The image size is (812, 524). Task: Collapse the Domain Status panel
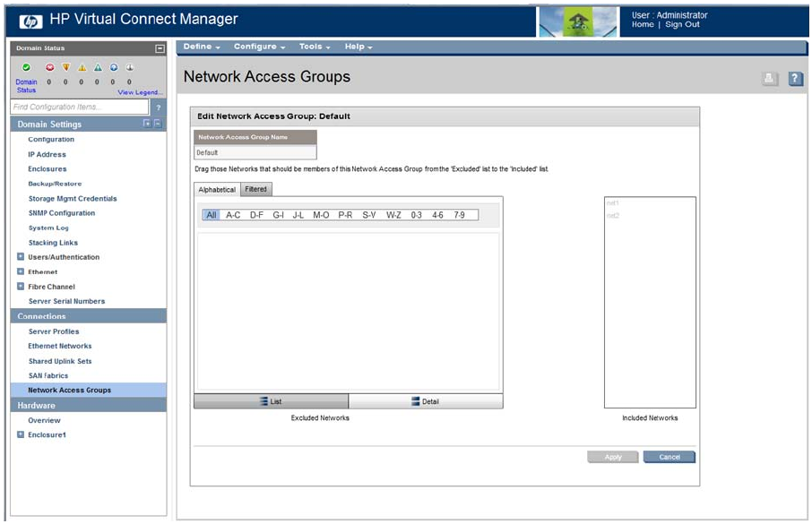click(x=160, y=48)
